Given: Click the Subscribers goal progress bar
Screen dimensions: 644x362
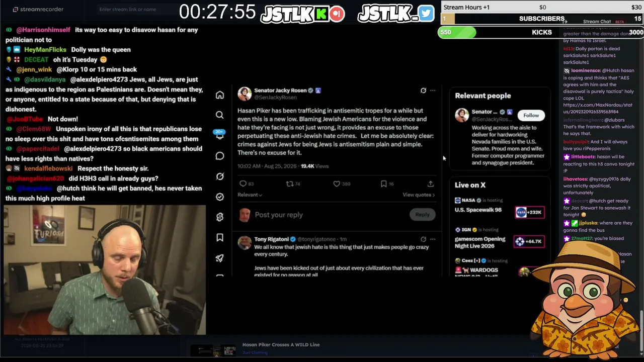Looking at the screenshot, I should (x=541, y=19).
